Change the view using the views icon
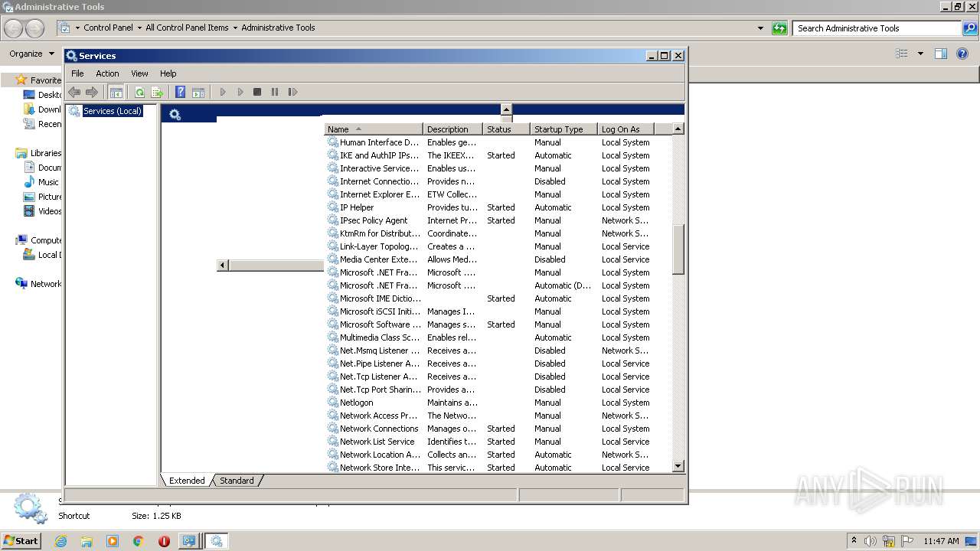This screenshot has height=551, width=980. click(x=902, y=54)
